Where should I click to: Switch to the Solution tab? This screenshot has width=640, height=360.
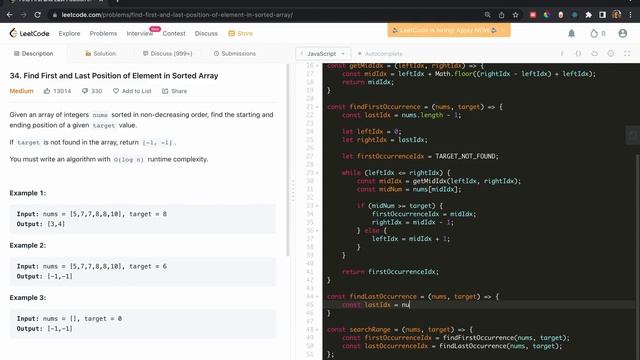(x=100, y=53)
